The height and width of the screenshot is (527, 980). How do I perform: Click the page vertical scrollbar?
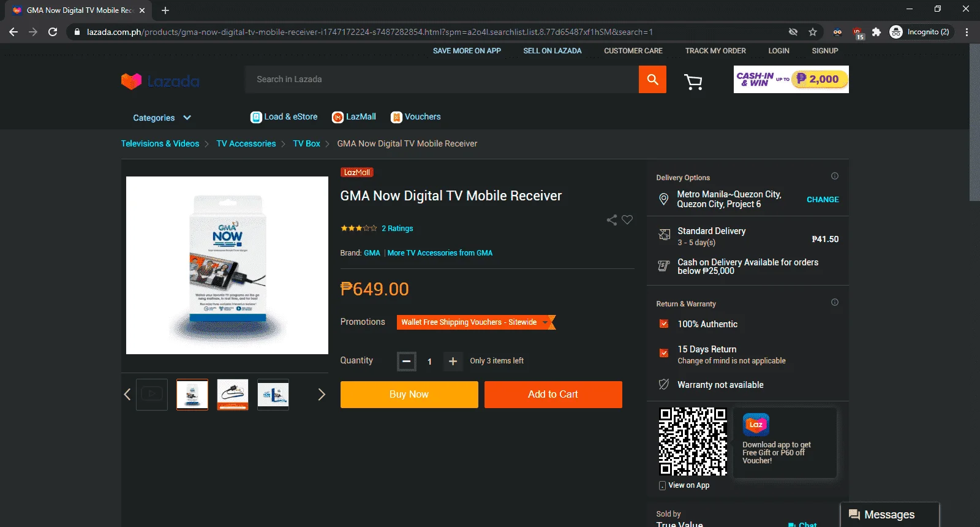point(974,123)
